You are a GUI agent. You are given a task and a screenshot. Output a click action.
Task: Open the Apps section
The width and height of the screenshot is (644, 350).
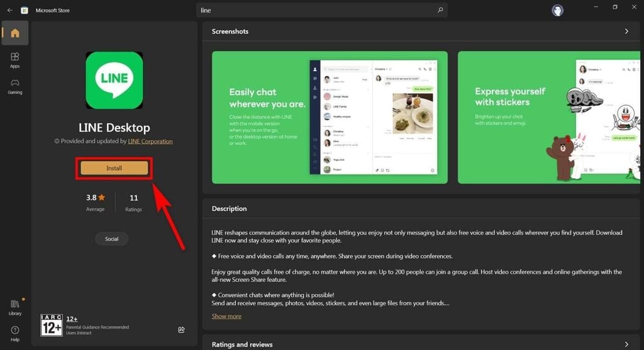(15, 60)
